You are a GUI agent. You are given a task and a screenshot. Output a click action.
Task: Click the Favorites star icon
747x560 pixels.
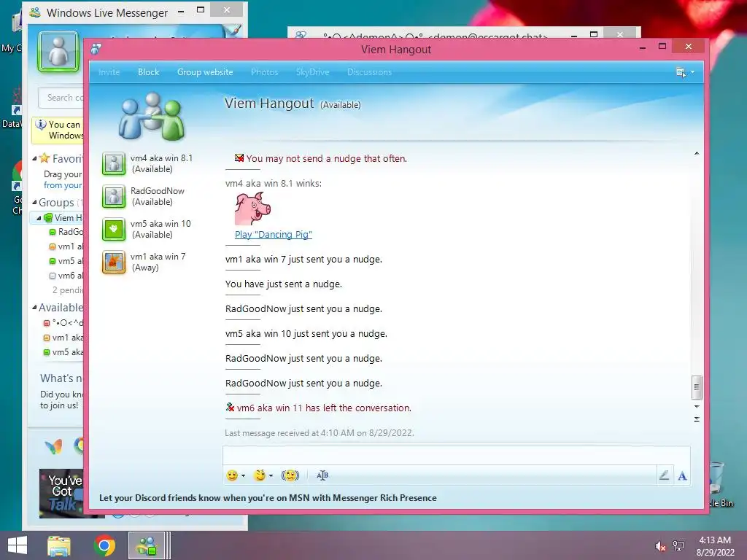click(x=44, y=157)
